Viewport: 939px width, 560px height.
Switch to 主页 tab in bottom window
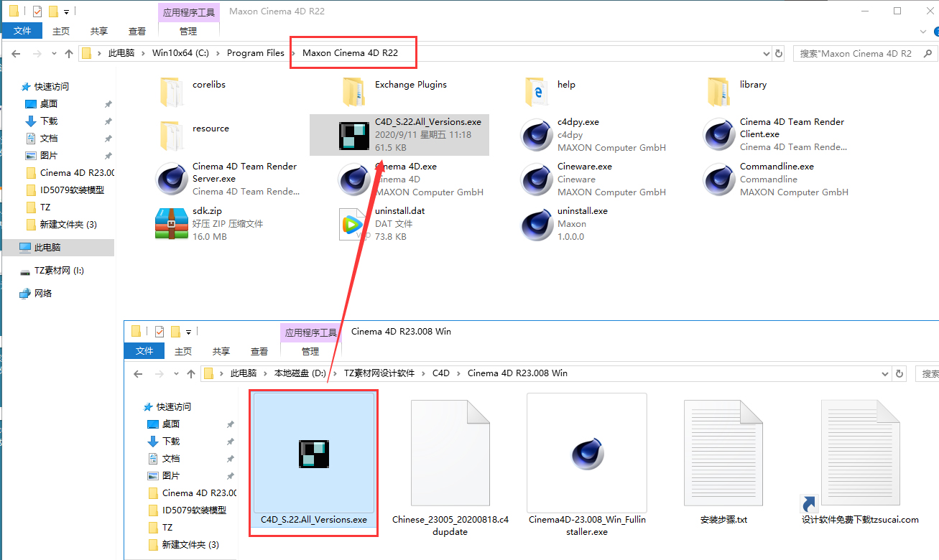click(183, 351)
